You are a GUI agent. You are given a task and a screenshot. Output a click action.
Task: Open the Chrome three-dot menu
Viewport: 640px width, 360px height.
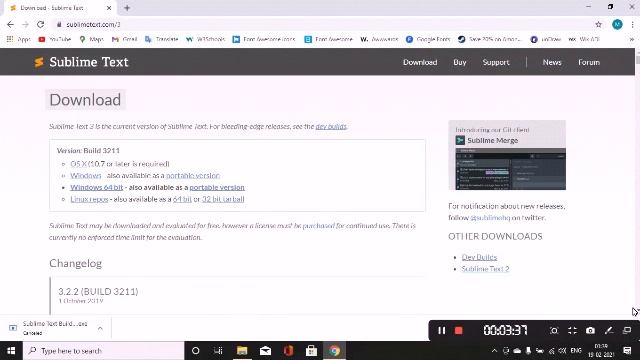click(632, 24)
